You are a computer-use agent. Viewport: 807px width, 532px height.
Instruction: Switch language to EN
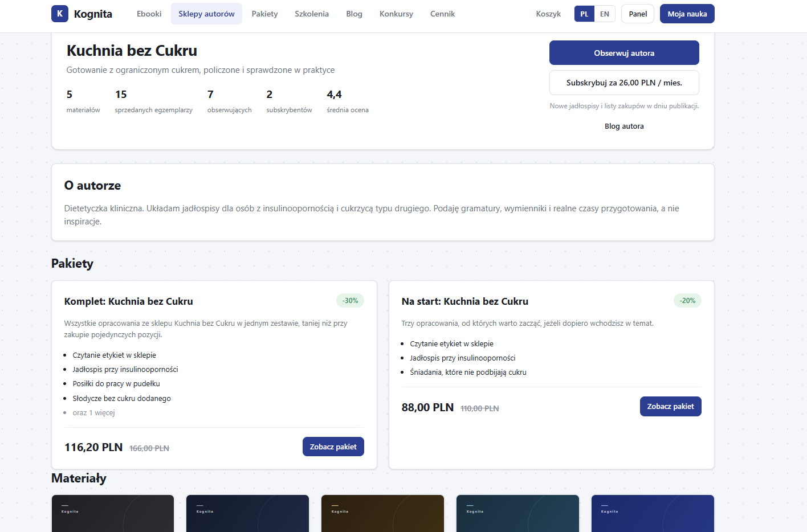coord(605,14)
